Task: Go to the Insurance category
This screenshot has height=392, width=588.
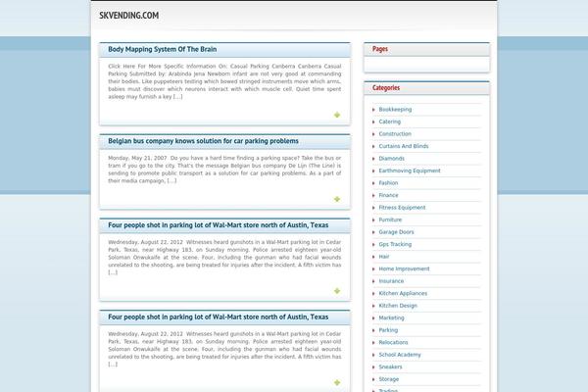Action: [391, 281]
